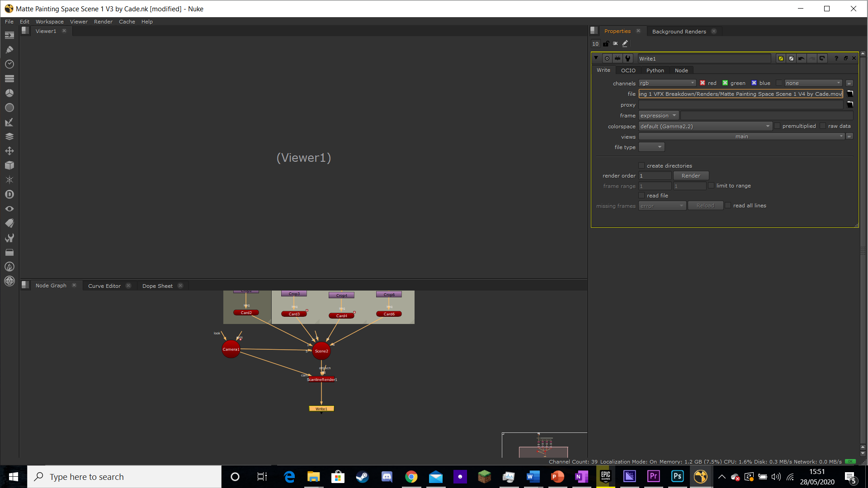Enable the raw data checkbox

pos(823,126)
